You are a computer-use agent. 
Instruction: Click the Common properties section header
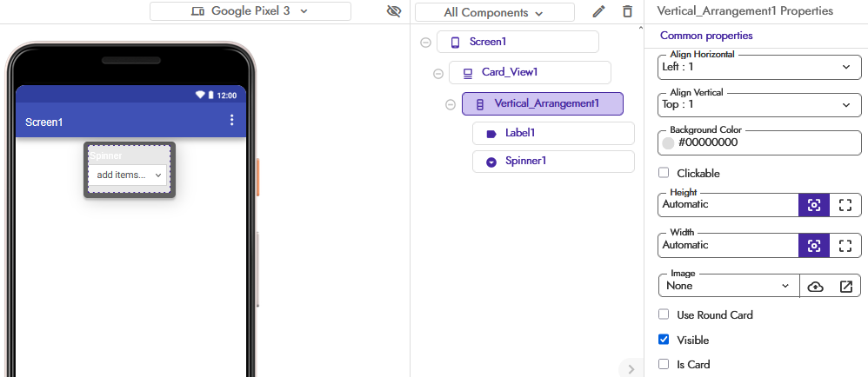(x=706, y=36)
